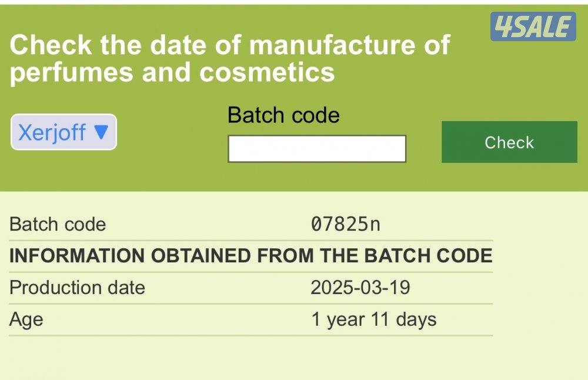Open the Xerjoff brand dropdown

click(x=64, y=132)
